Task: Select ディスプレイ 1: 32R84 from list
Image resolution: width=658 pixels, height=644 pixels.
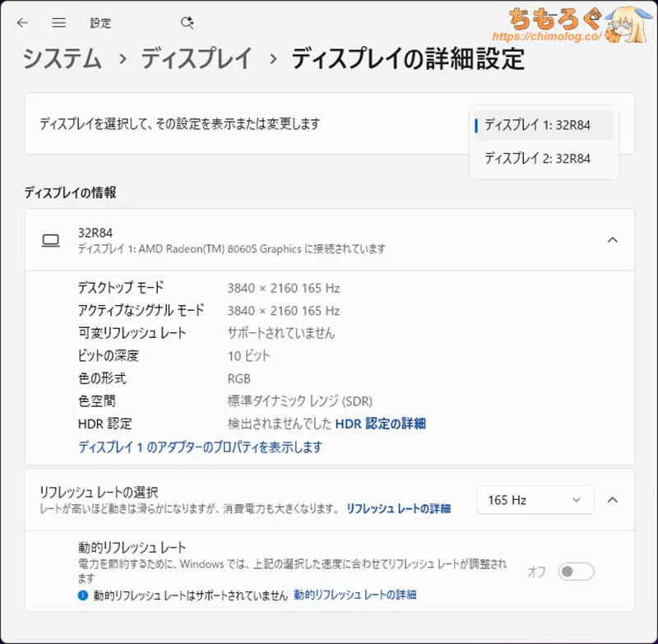Action: point(537,125)
